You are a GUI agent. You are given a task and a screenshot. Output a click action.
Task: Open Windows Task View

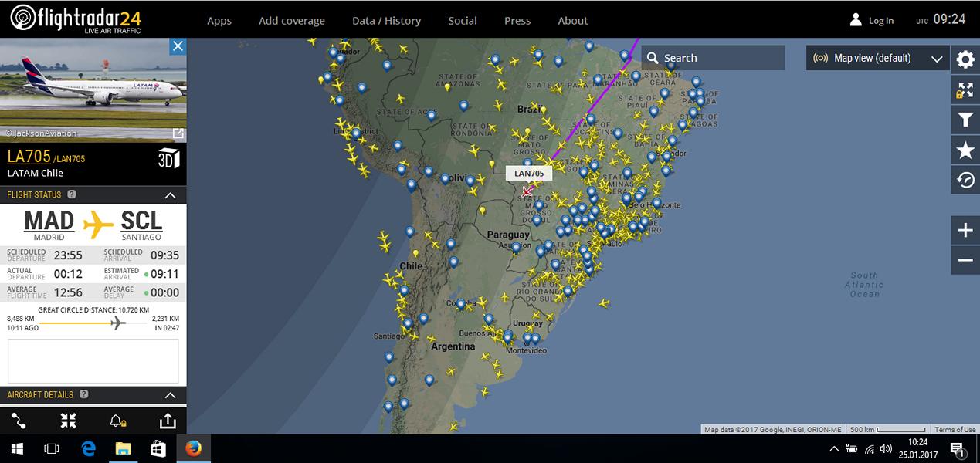[x=51, y=448]
